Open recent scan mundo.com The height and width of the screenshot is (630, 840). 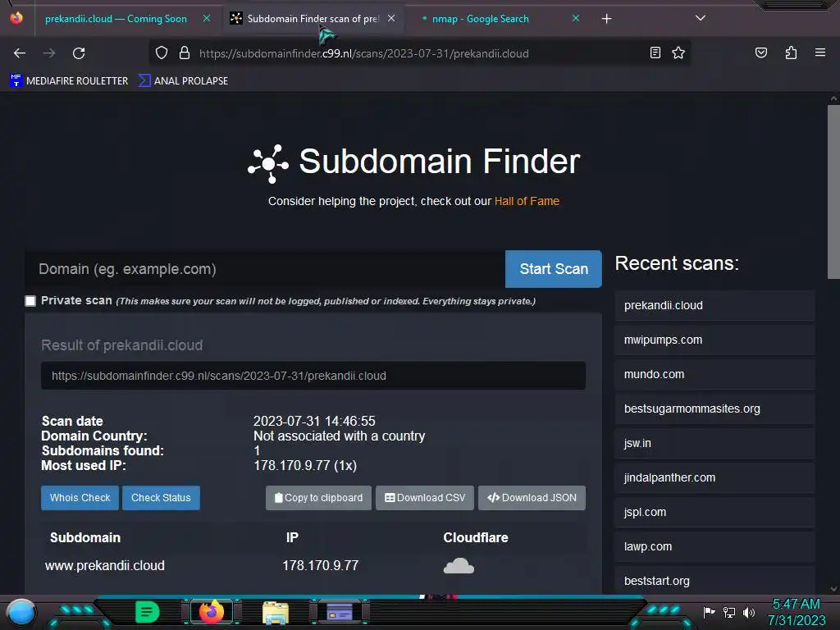pos(714,374)
